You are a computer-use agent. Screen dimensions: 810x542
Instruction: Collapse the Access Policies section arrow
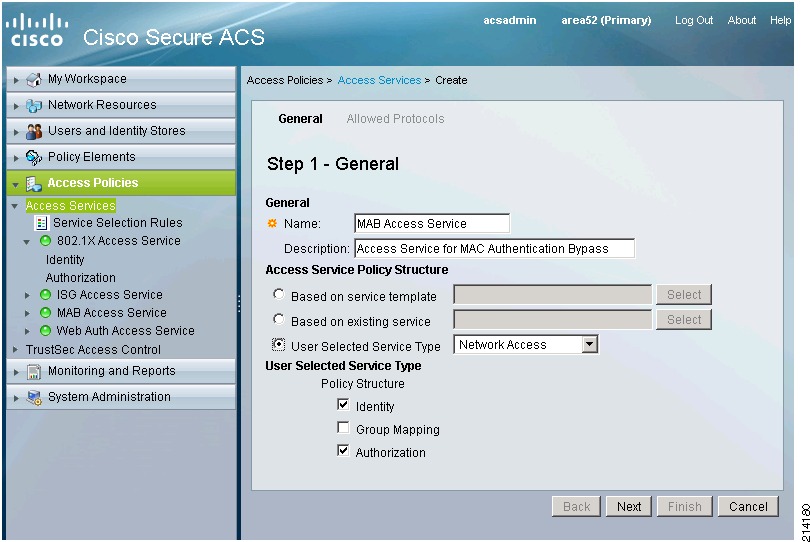point(15,184)
